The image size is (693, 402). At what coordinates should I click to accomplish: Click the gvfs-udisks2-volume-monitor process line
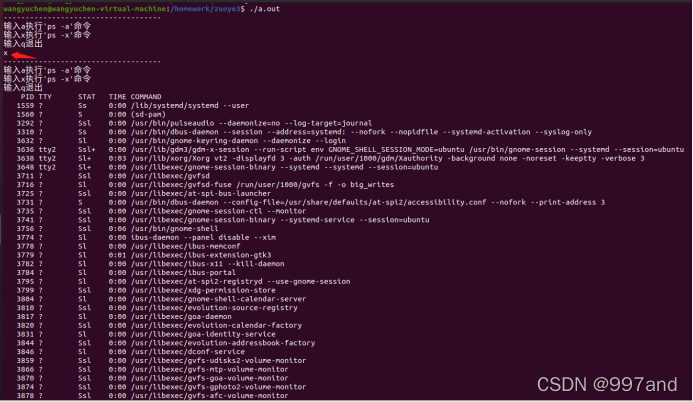161,360
